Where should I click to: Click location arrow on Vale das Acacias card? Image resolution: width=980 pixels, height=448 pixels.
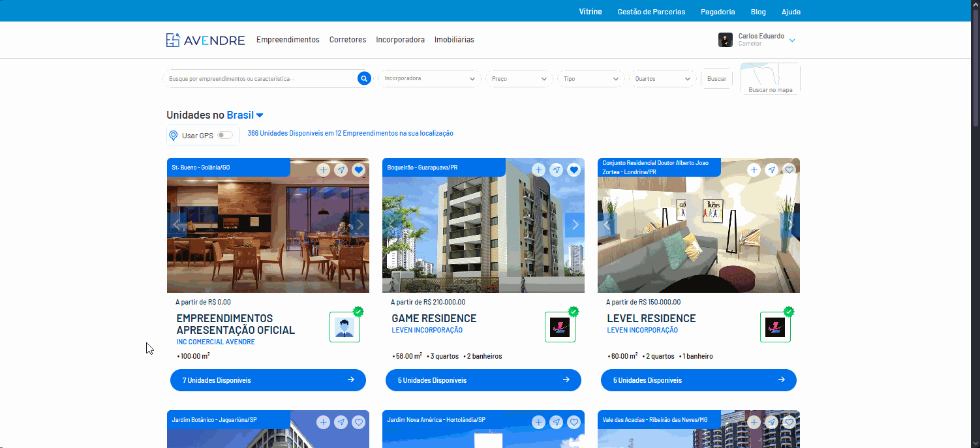click(771, 422)
